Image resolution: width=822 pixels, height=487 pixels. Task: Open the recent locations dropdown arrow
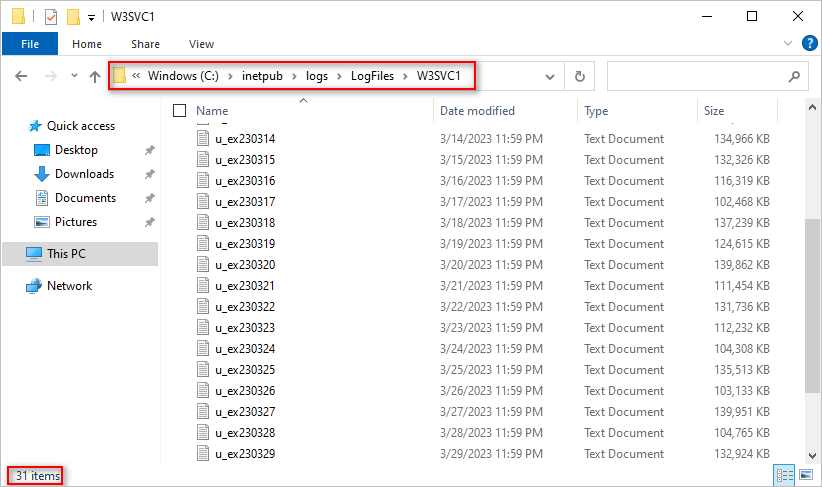pyautogui.click(x=74, y=76)
